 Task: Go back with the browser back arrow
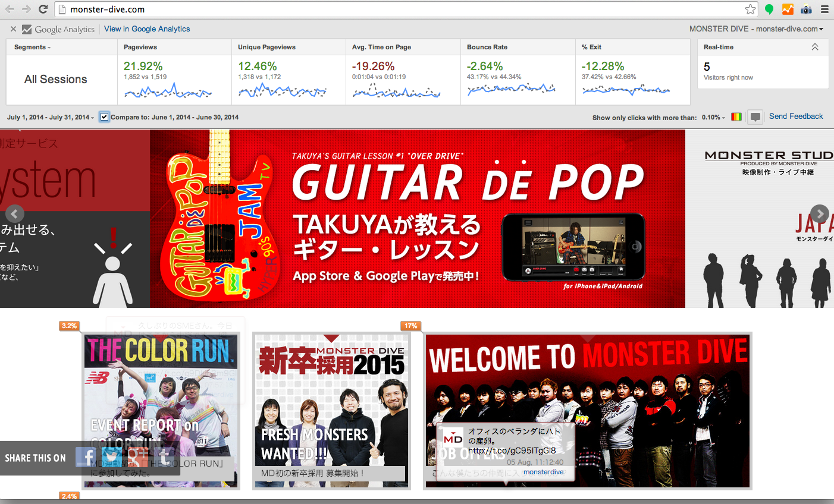(x=10, y=9)
